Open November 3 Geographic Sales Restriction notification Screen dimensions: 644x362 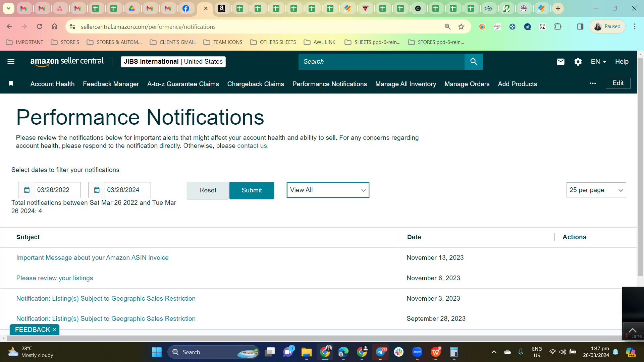[106, 299]
